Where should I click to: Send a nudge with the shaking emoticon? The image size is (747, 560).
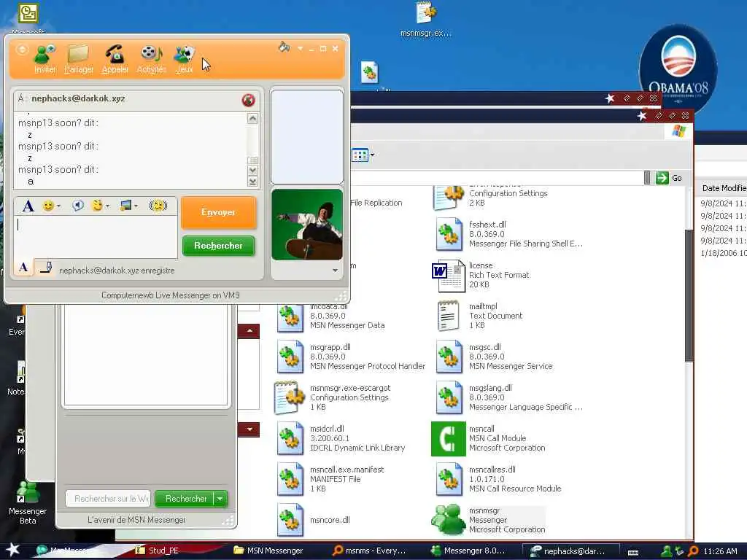tap(158, 205)
